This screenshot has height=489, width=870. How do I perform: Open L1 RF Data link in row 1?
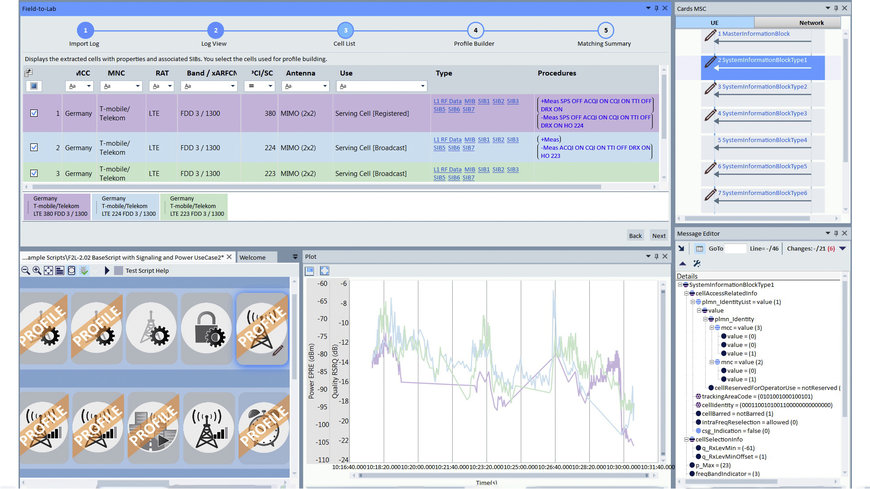point(447,102)
